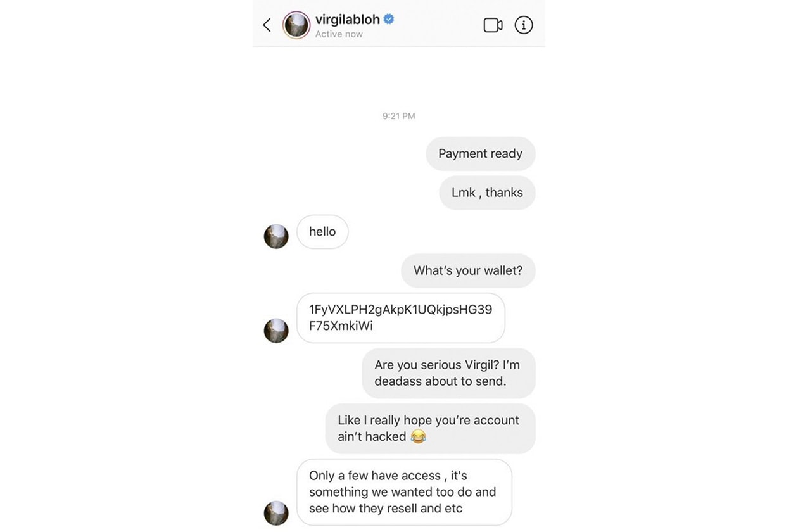Select the Payment ready message bubble
Screen dimensions: 798x532
click(480, 153)
